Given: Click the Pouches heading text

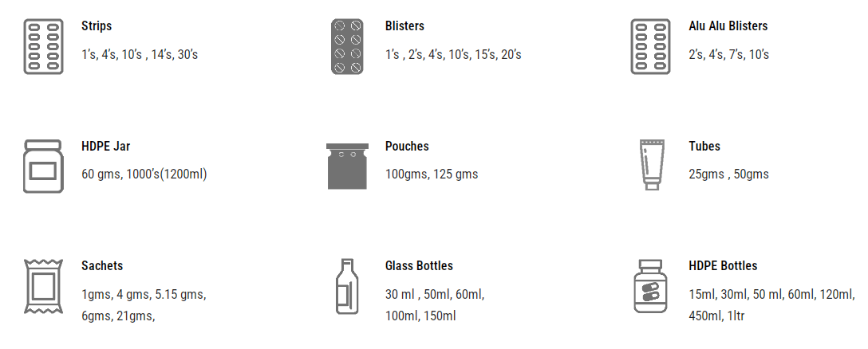Looking at the screenshot, I should 407,147.
